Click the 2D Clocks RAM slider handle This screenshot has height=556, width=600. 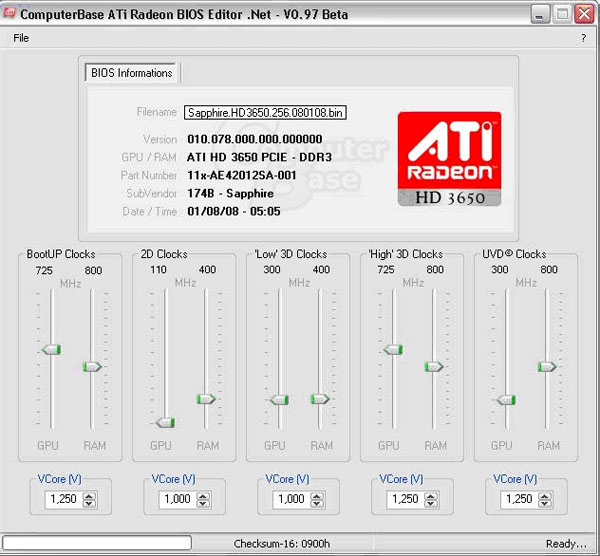tap(206, 399)
